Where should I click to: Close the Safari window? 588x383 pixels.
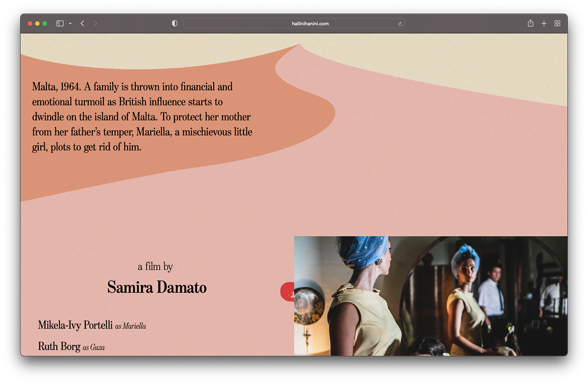[30, 24]
